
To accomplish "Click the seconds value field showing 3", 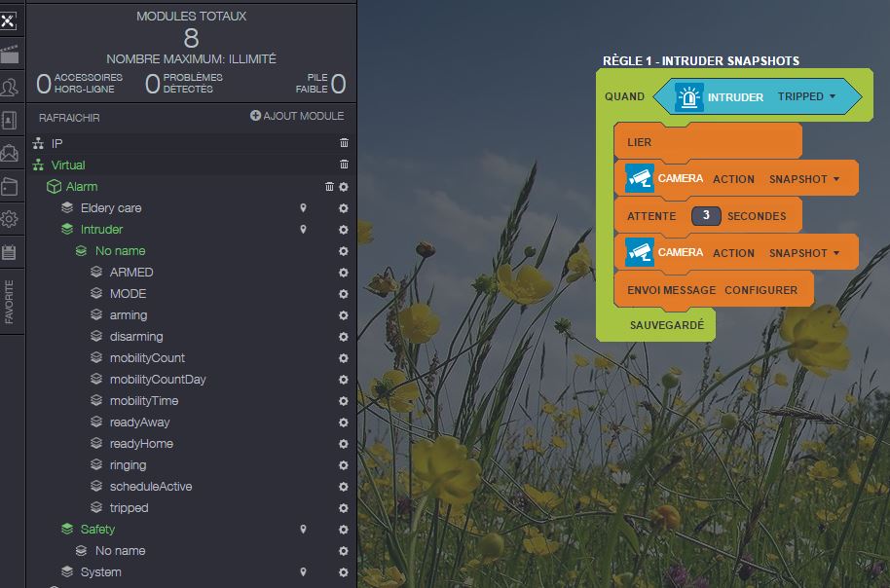I will point(705,216).
